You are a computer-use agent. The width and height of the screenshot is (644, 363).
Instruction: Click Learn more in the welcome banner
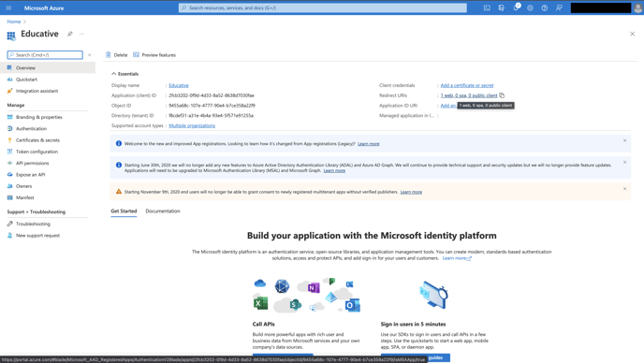tap(369, 144)
